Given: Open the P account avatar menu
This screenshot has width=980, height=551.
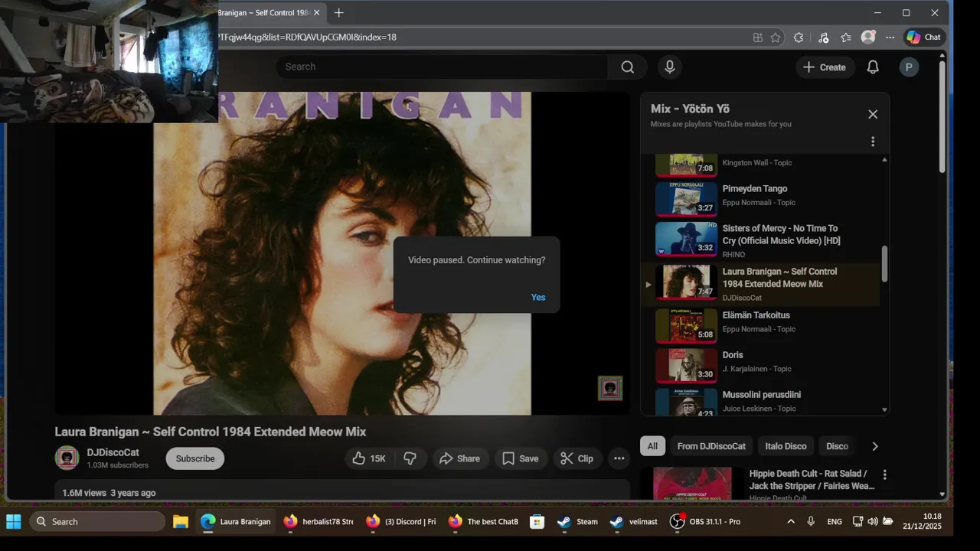Looking at the screenshot, I should [x=909, y=67].
